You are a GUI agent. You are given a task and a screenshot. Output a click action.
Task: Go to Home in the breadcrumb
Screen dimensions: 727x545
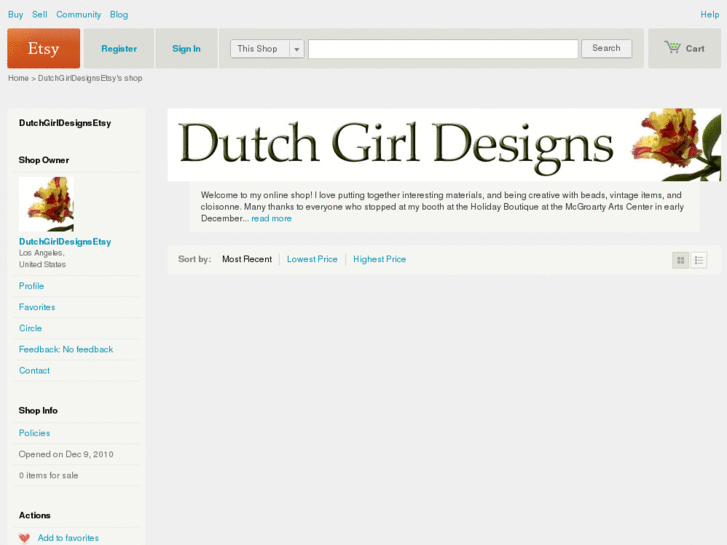(18, 78)
